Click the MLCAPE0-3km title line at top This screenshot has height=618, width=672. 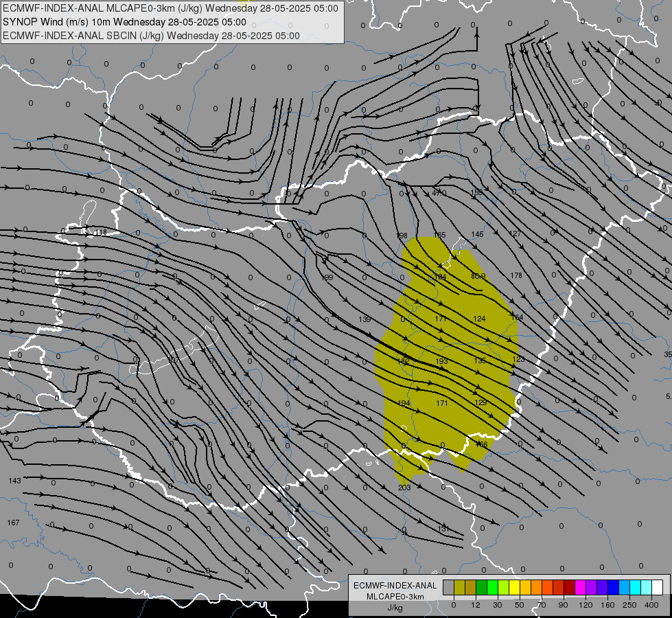click(x=170, y=8)
